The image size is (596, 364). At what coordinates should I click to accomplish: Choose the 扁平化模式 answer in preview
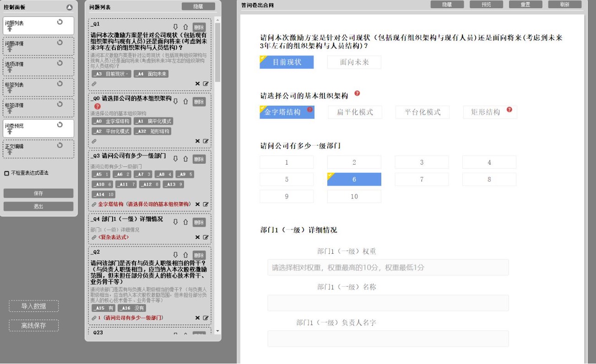[x=355, y=112]
